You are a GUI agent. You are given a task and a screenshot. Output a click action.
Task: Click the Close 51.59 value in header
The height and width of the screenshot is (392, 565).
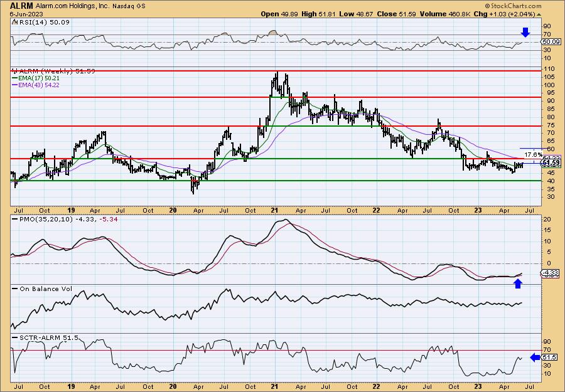(x=396, y=14)
